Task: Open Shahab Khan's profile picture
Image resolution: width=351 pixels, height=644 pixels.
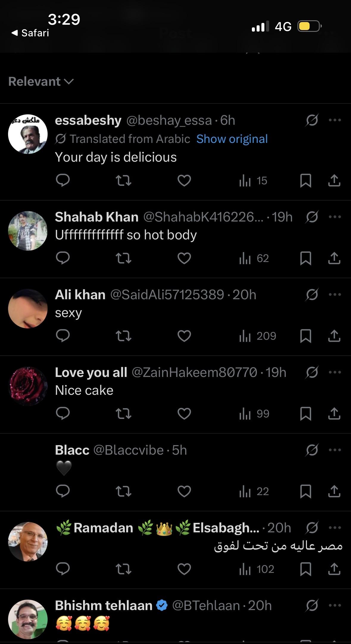Action: (x=28, y=231)
